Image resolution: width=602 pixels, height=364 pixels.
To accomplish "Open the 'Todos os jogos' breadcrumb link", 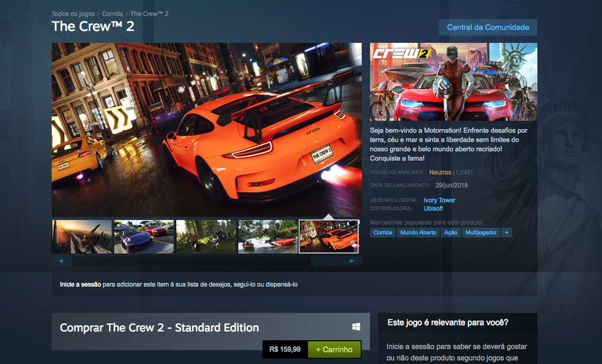I will [x=73, y=14].
